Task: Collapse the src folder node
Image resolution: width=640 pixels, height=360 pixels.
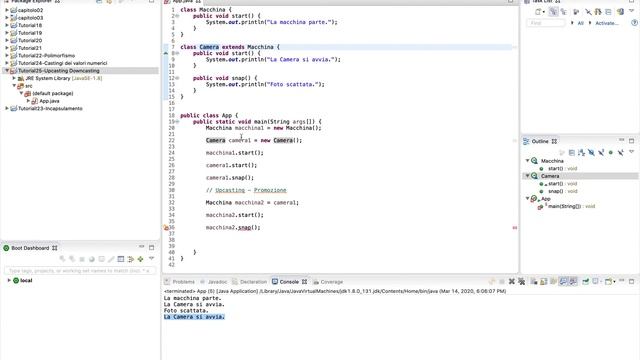Action: click(x=14, y=86)
